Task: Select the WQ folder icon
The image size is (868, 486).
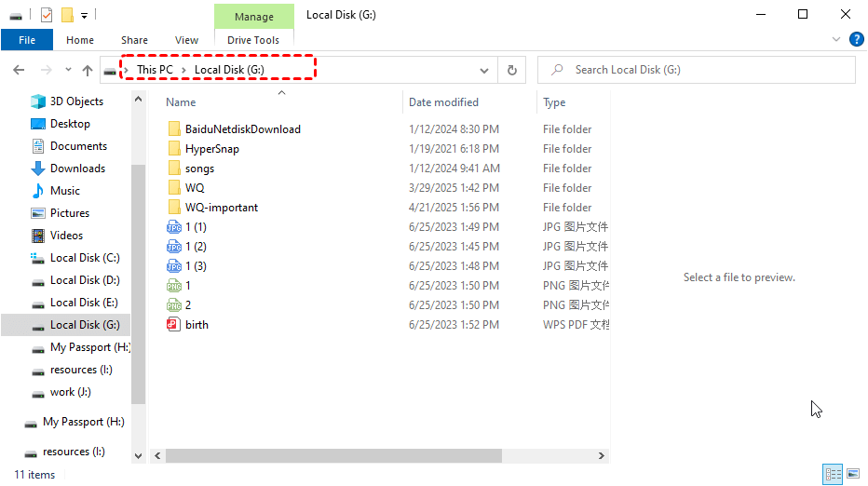Action: (174, 188)
